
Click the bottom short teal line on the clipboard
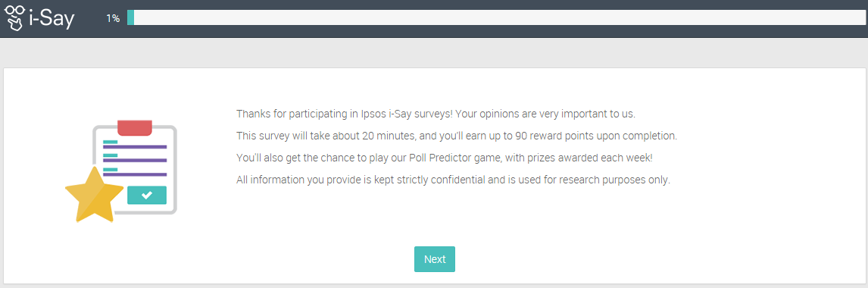click(111, 169)
